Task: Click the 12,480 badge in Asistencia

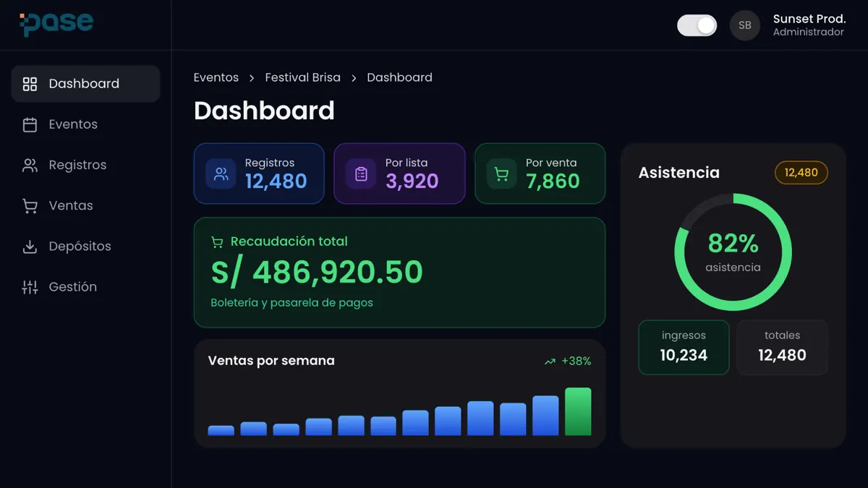Action: pos(801,173)
